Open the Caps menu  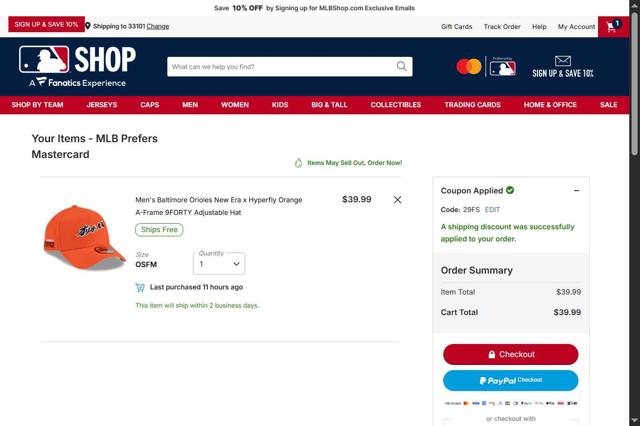[149, 105]
